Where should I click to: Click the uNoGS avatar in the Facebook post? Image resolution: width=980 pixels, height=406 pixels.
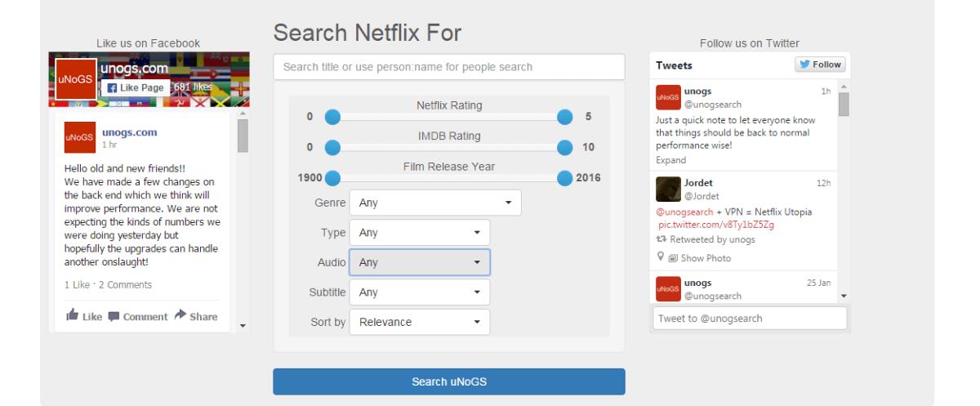tap(79, 137)
